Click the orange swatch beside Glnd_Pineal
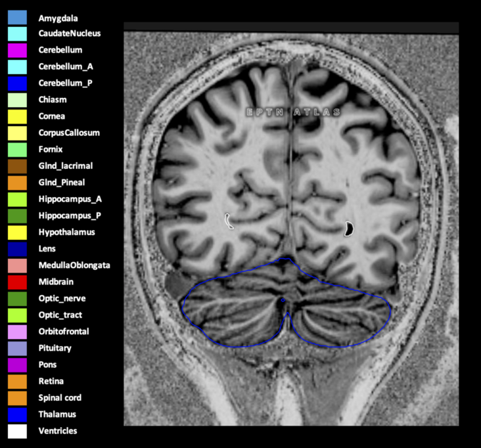Image resolution: width=481 pixels, height=448 pixels. pos(17,183)
